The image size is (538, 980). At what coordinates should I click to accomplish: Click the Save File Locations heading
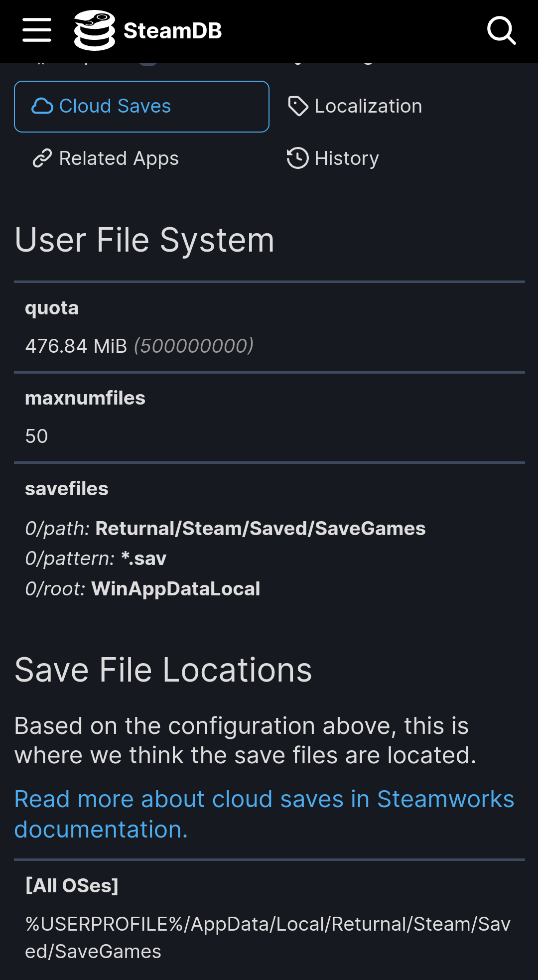click(163, 670)
